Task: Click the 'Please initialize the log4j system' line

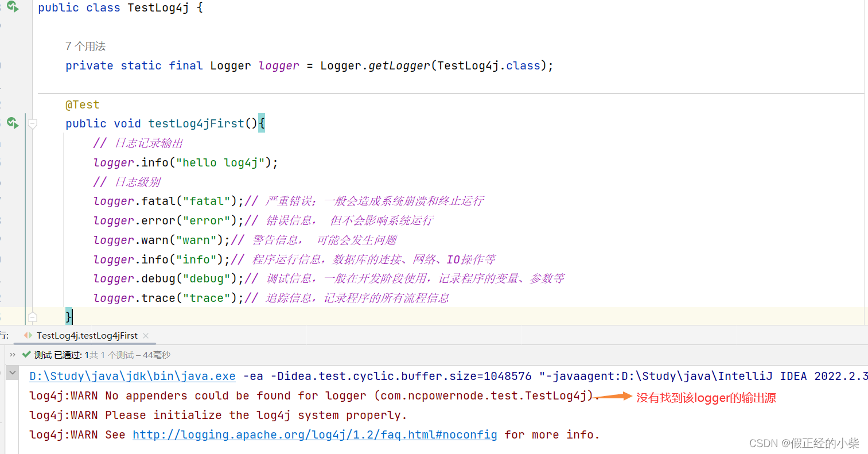Action: (x=218, y=416)
